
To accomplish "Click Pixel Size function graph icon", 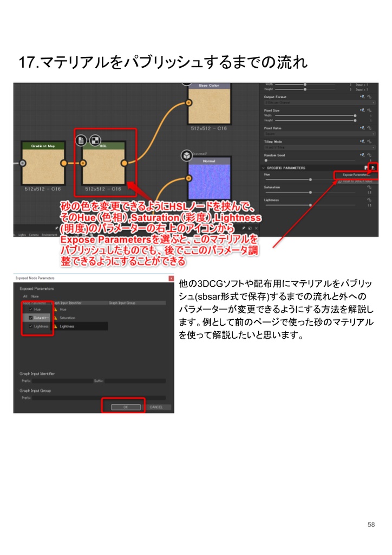I will click(369, 110).
